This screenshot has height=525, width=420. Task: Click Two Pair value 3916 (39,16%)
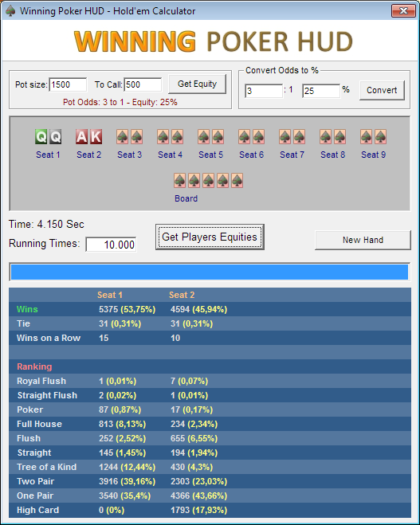[127, 481]
